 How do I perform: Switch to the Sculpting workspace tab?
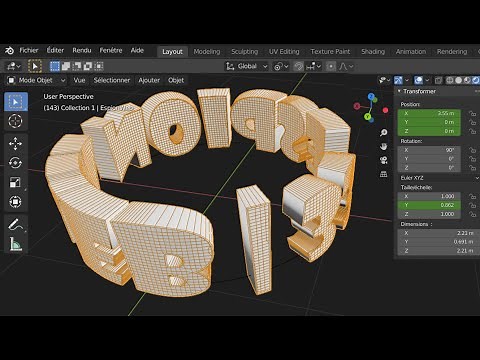245,52
